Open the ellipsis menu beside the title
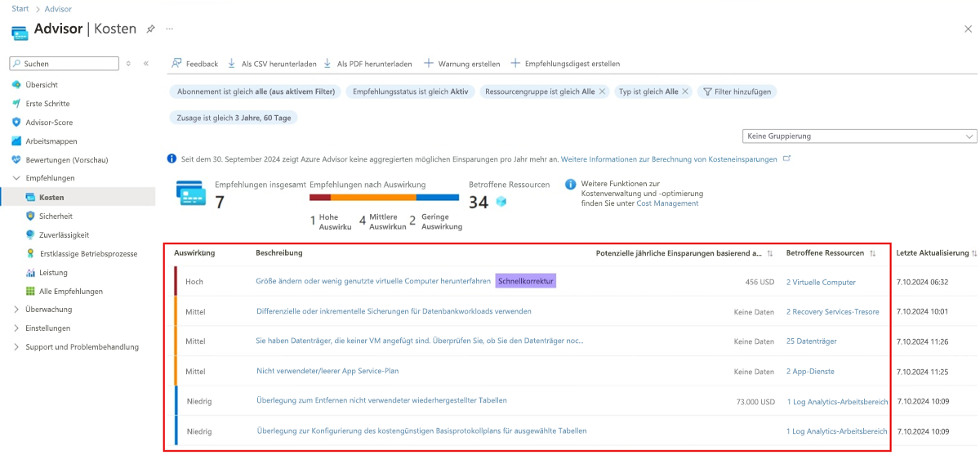This screenshot has width=980, height=455. pos(170,29)
